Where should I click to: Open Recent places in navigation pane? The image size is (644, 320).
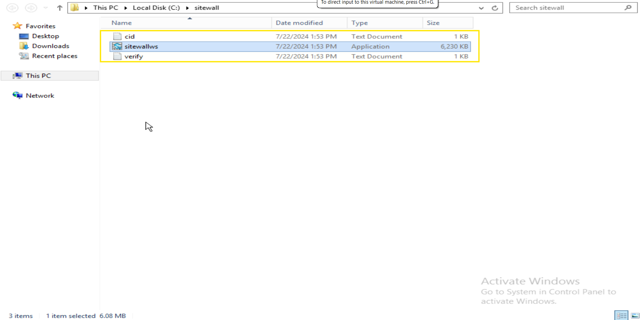55,56
